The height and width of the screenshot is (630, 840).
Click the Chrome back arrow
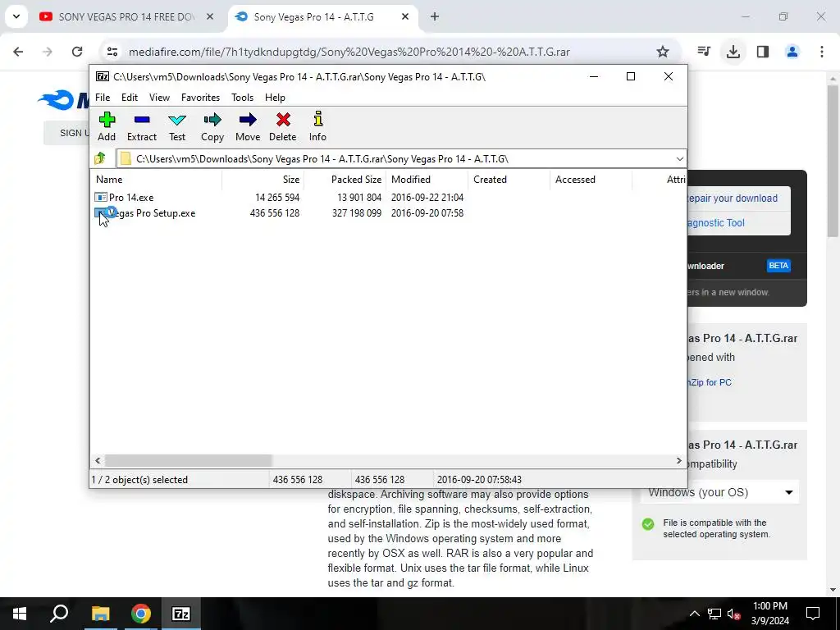[18, 52]
